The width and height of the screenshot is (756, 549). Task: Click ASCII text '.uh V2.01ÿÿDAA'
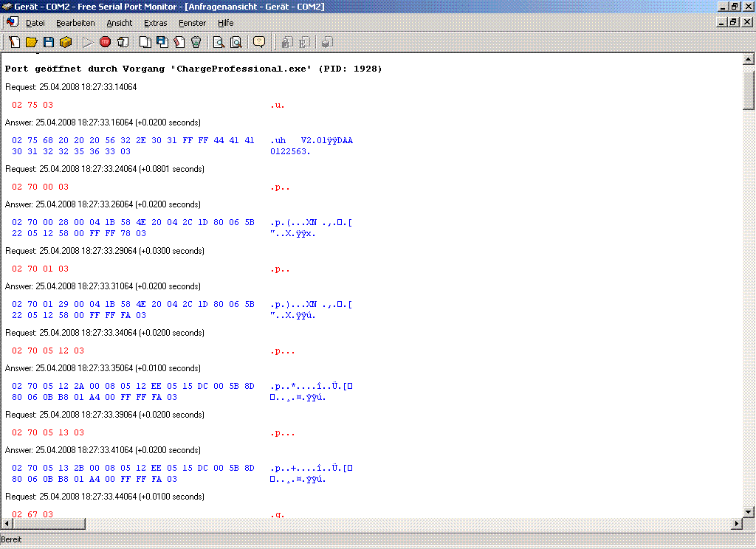[x=312, y=140]
